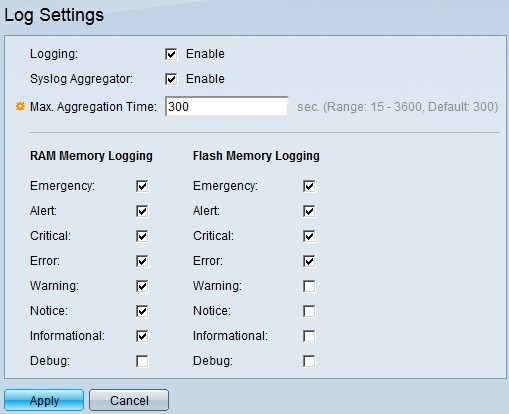Click the Apply button
This screenshot has height=414, width=509.
point(44,400)
